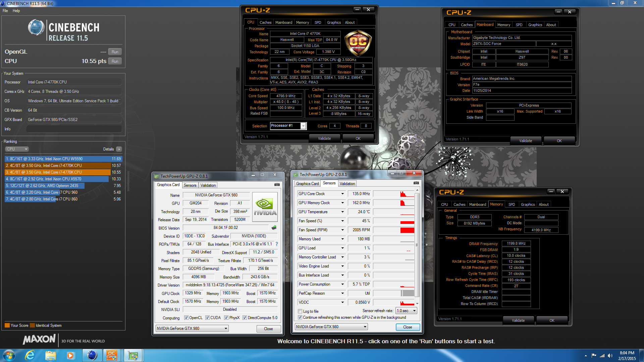
Task: Click the Cinebench sphere logo
Action: [36, 27]
